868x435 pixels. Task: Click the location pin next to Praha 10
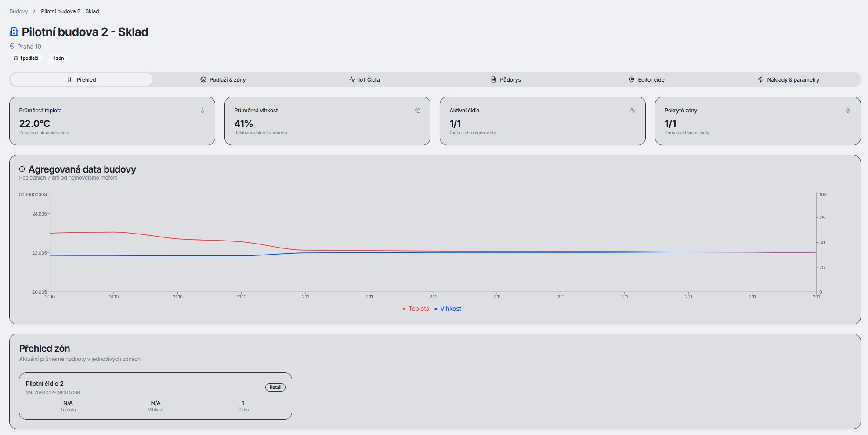(12, 46)
